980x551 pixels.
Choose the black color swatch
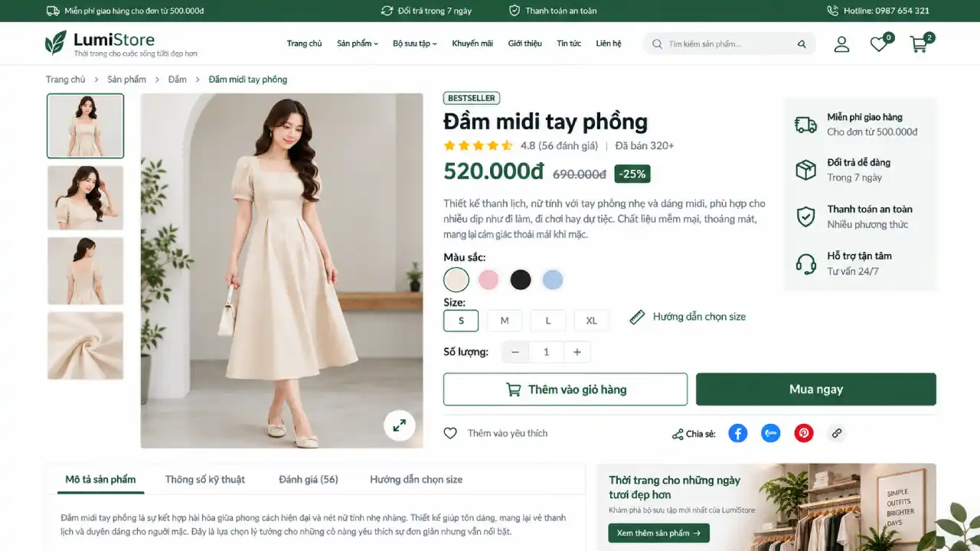click(x=521, y=280)
